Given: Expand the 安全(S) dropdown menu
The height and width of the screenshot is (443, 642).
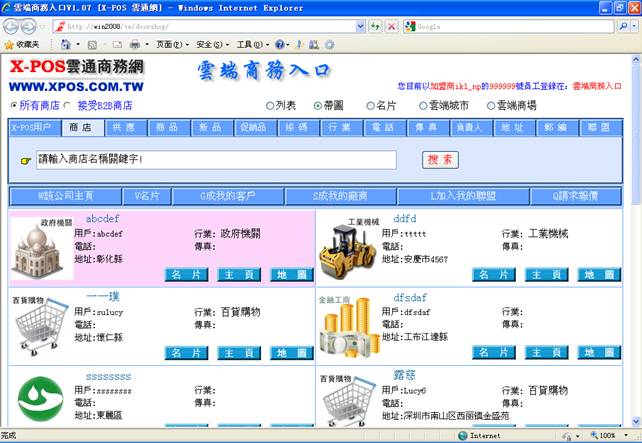Looking at the screenshot, I should [x=210, y=45].
